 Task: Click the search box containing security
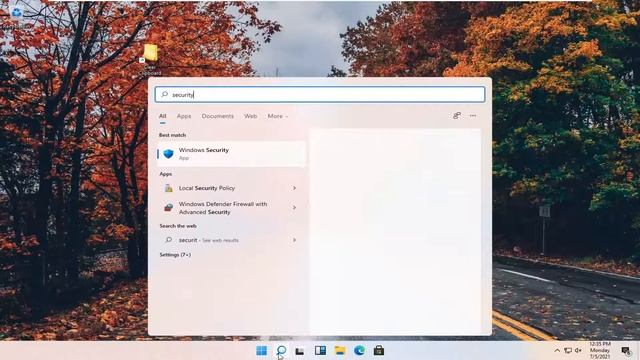(x=320, y=95)
